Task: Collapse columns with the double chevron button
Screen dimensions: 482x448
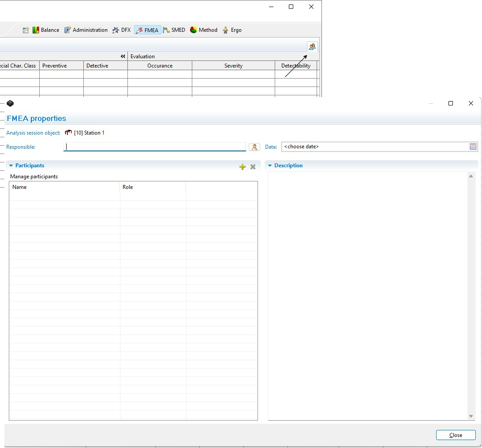Action: (123, 56)
